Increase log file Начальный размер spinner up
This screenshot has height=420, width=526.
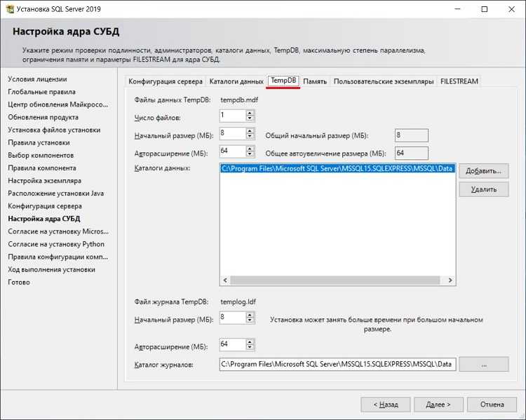point(250,315)
